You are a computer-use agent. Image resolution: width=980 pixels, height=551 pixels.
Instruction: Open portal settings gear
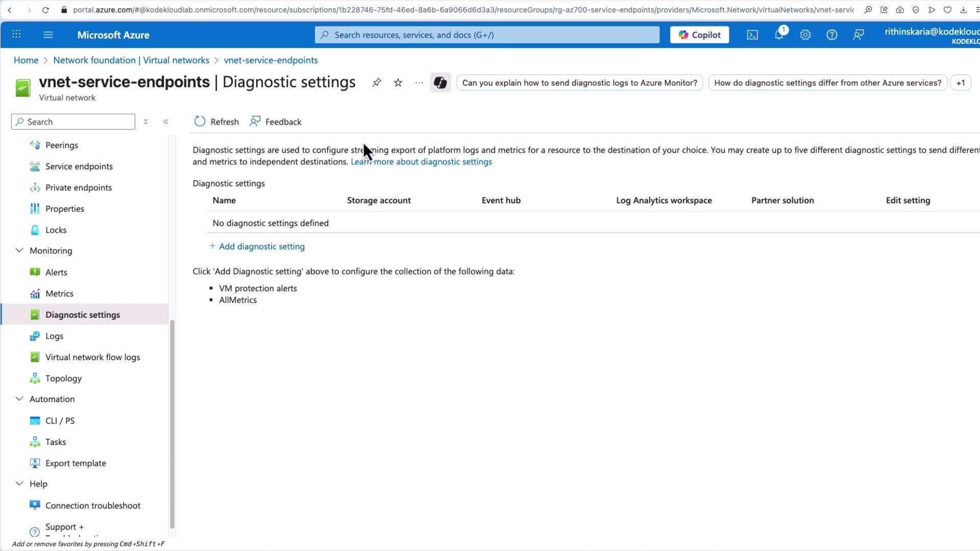pyautogui.click(x=805, y=35)
